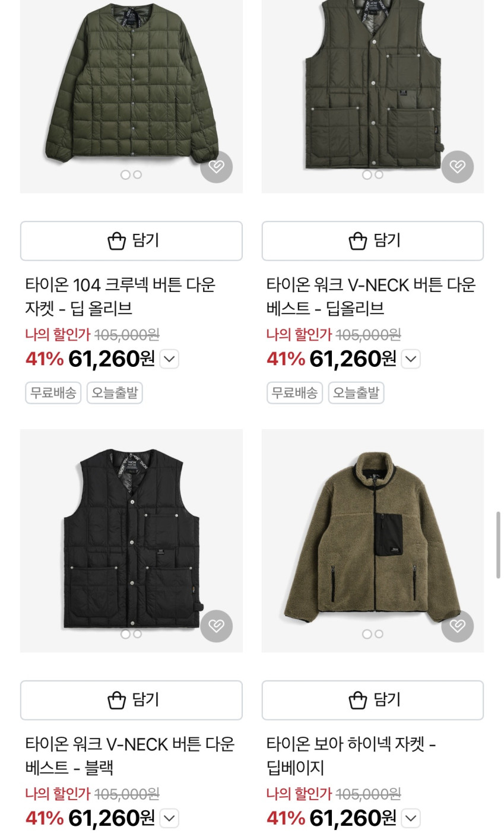The image size is (504, 840).
Task: Open price dropdown for boa high-neck jacket
Action: point(411,819)
